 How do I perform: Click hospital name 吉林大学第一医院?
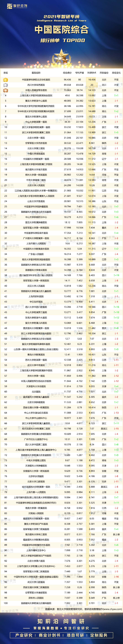pyautogui.click(x=36, y=376)
